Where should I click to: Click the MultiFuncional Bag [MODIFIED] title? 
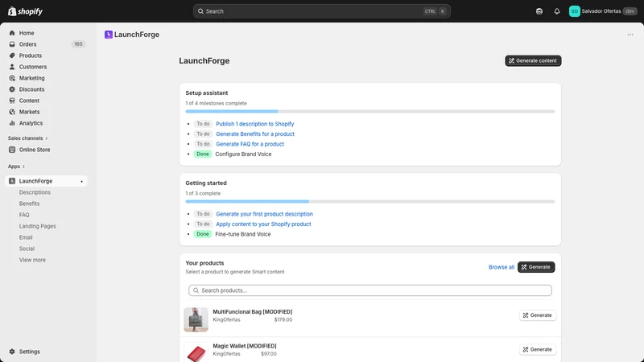(253, 312)
